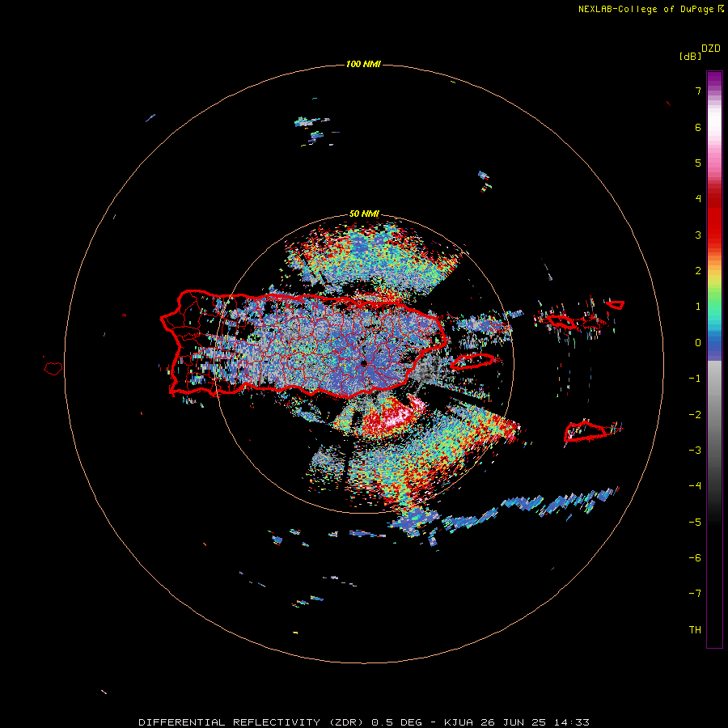Click the NEXLAB-College of DuPage watermark text

tap(650, 9)
